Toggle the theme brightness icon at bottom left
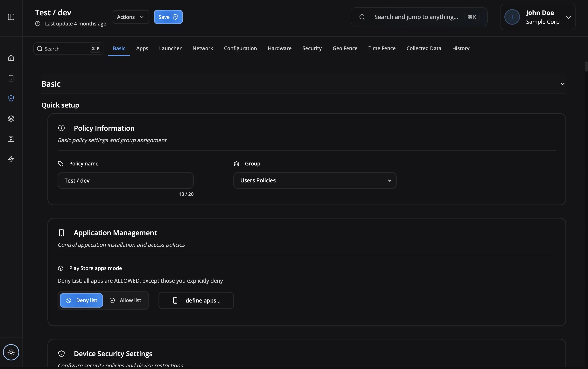This screenshot has width=588, height=369. click(11, 352)
